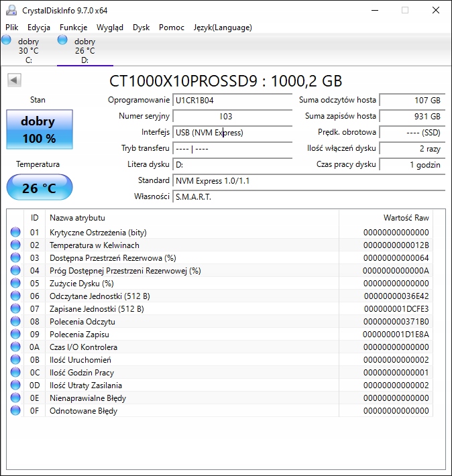Click the previous disk arrow icon

[x=14, y=80]
